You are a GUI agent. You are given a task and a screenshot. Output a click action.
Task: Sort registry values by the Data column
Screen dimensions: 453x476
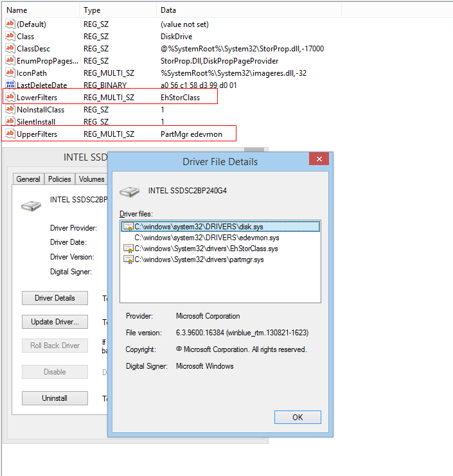[249, 10]
